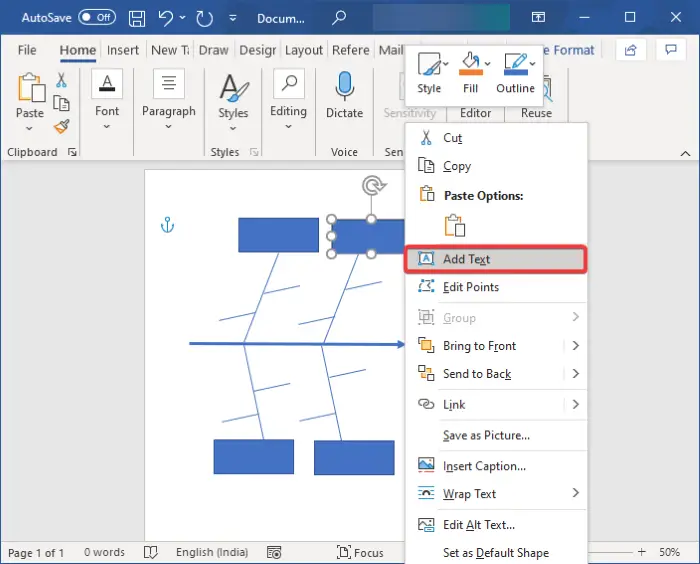Select Insert Caption... entry
Viewport: 700px width, 564px height.
(x=496, y=466)
